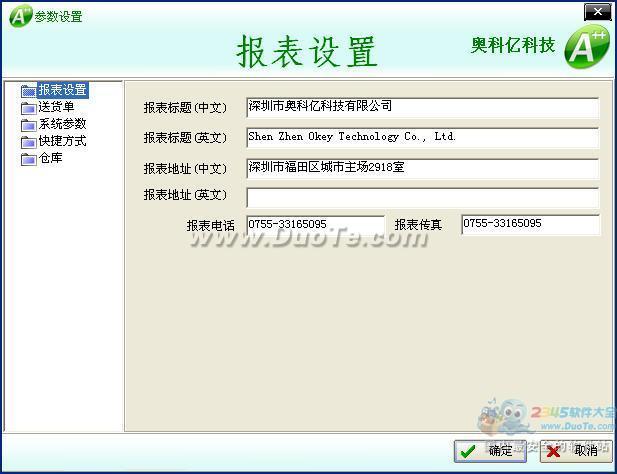This screenshot has width=617, height=474.
Task: Click the 报表地址(中文) label
Action: pos(185,168)
